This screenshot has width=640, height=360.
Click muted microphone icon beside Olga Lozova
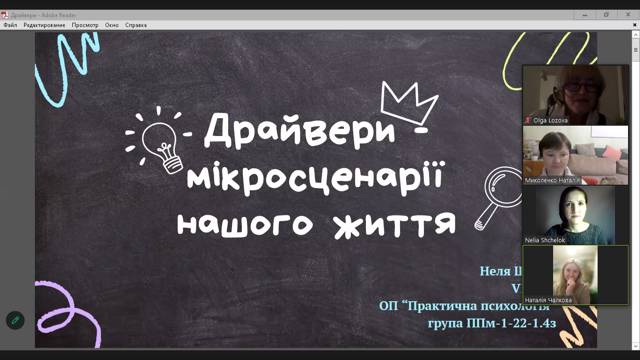pos(528,120)
